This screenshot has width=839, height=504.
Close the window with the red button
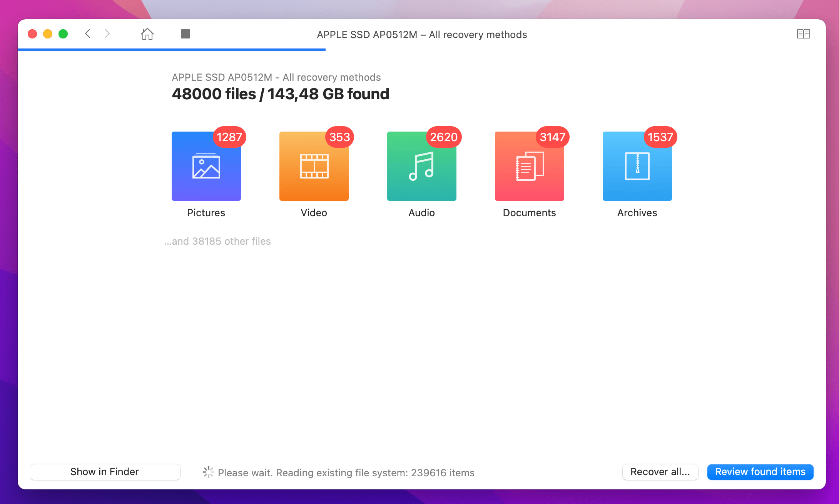[x=32, y=34]
